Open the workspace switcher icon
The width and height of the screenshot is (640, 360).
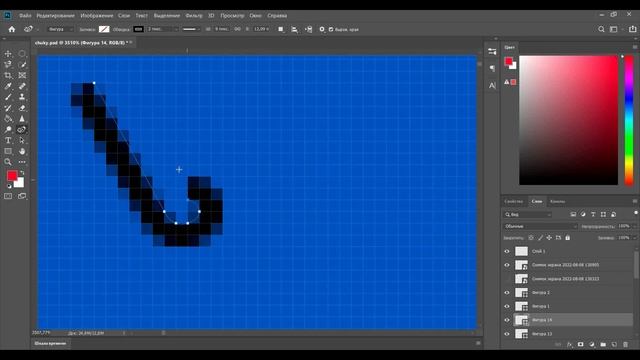pos(614,29)
